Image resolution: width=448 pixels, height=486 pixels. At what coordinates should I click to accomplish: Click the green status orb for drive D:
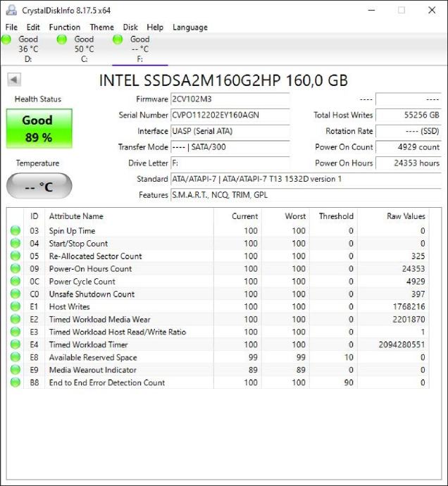6,39
